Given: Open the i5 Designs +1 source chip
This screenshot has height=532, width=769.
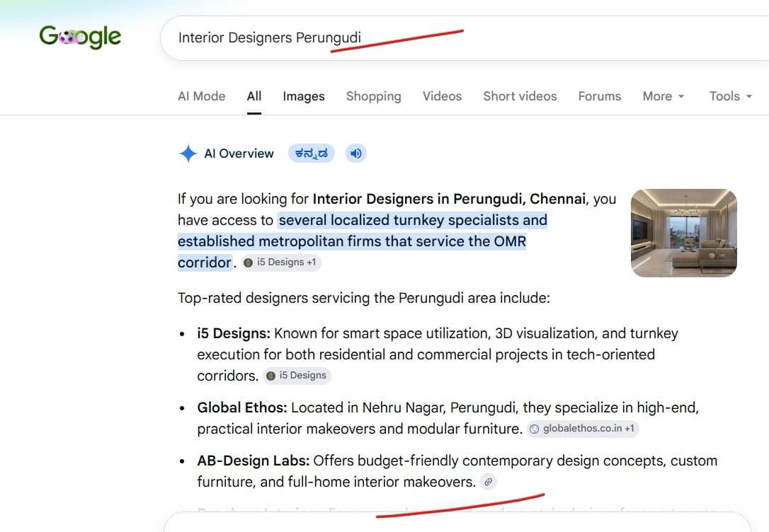Looking at the screenshot, I should pos(281,262).
